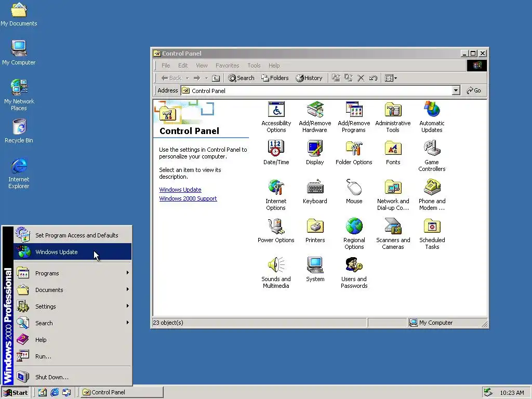The width and height of the screenshot is (532, 399).
Task: Open Accessibility Options in Control Panel
Action: [x=276, y=117]
